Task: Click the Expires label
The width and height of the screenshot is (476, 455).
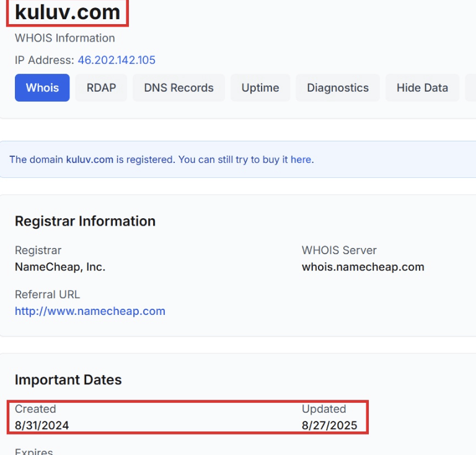Action: point(34,451)
